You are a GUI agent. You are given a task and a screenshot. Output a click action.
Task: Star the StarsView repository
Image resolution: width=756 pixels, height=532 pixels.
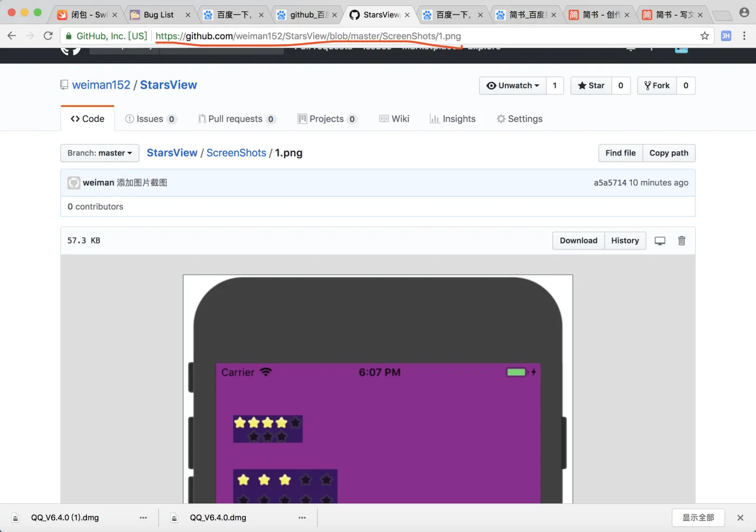click(x=591, y=86)
